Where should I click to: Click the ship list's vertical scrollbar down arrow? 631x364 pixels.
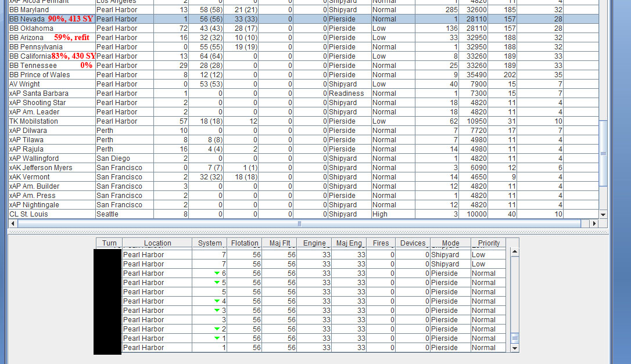[x=603, y=214]
